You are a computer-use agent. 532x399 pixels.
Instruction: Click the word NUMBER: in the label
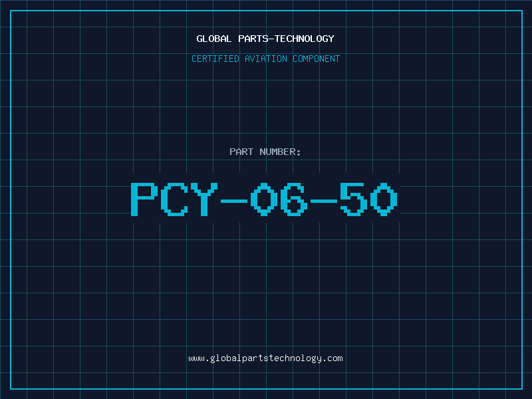280,152
